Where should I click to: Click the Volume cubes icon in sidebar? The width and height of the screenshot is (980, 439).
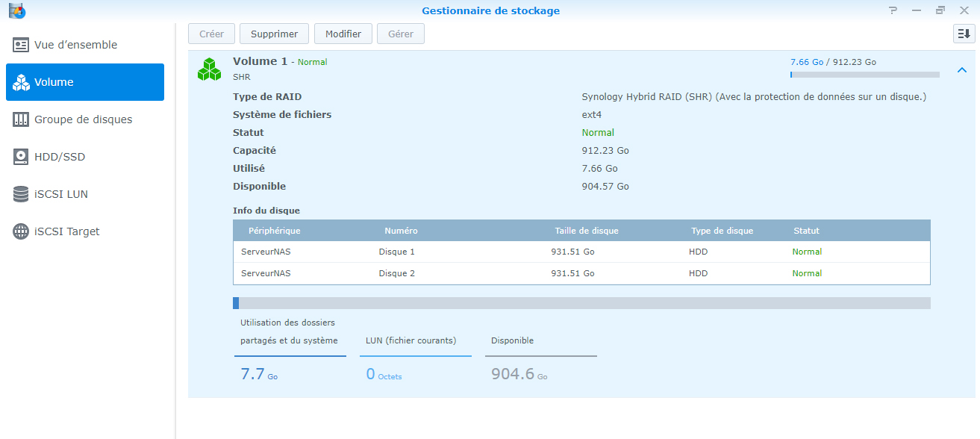(21, 82)
